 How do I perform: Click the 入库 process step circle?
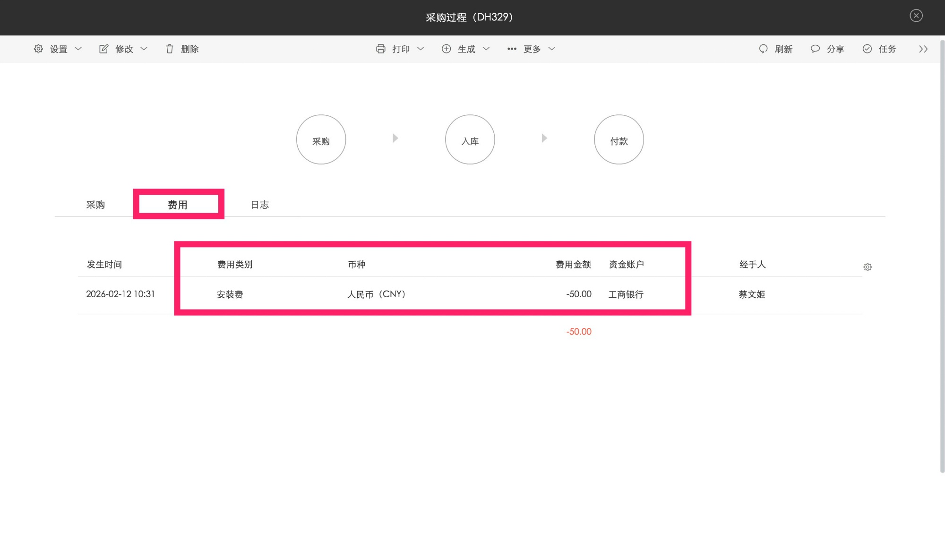[470, 140]
